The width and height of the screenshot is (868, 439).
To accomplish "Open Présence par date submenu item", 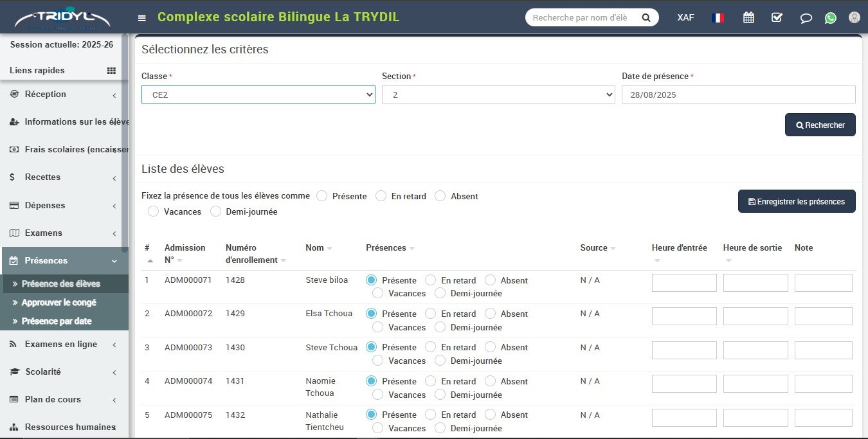I will pos(56,321).
